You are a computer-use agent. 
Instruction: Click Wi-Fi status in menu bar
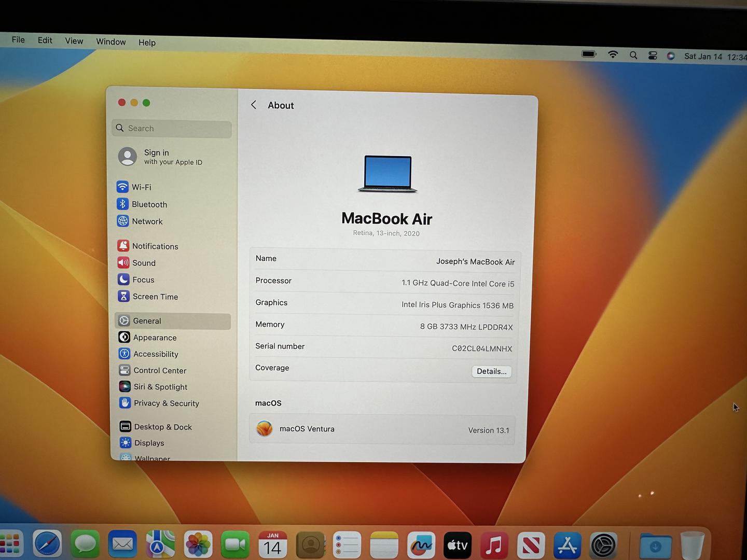pyautogui.click(x=613, y=54)
